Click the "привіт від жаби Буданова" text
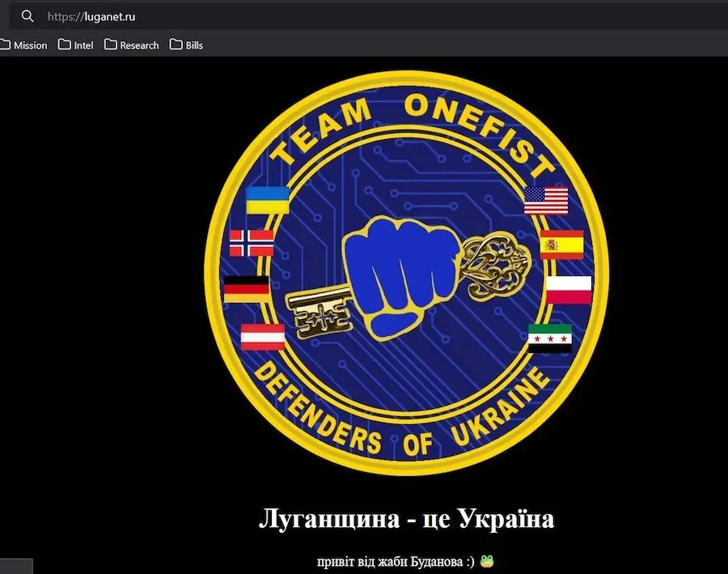 click(396, 560)
